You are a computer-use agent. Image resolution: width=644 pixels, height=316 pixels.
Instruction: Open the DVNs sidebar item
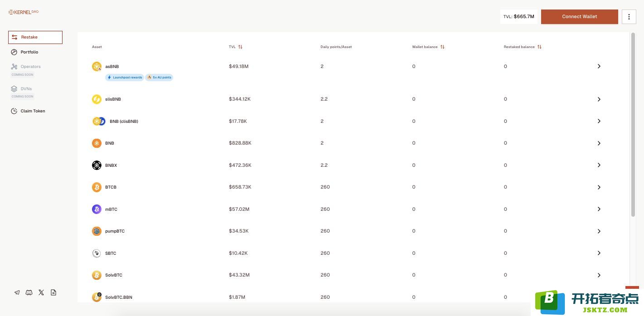[22, 89]
